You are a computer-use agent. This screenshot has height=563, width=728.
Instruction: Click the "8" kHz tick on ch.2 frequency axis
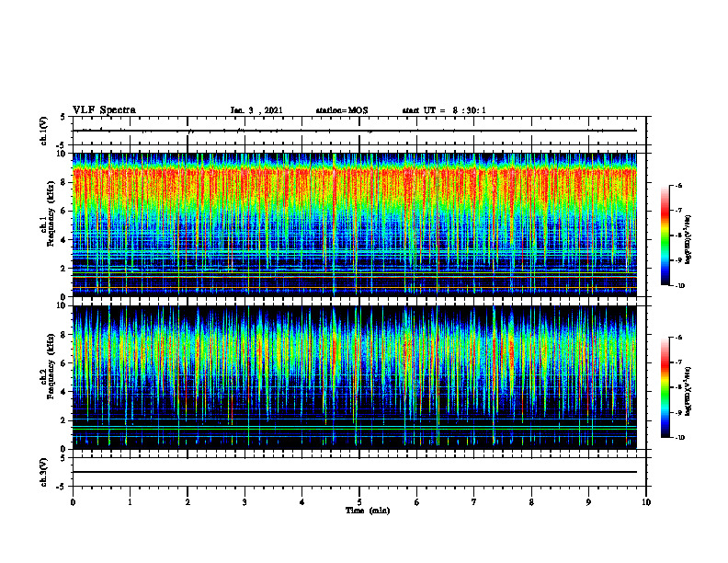click(x=64, y=335)
